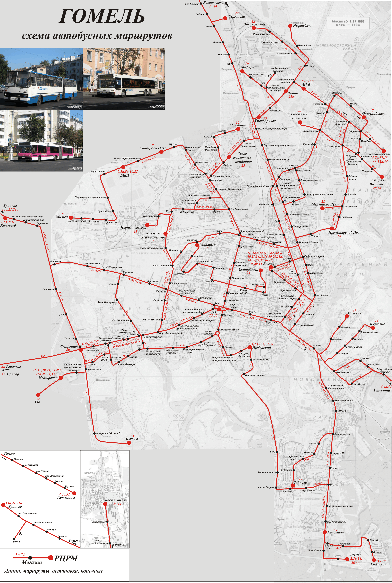Open the white MAZ bus photo by beige building
Screen dimensions: 392x583
click(x=124, y=79)
